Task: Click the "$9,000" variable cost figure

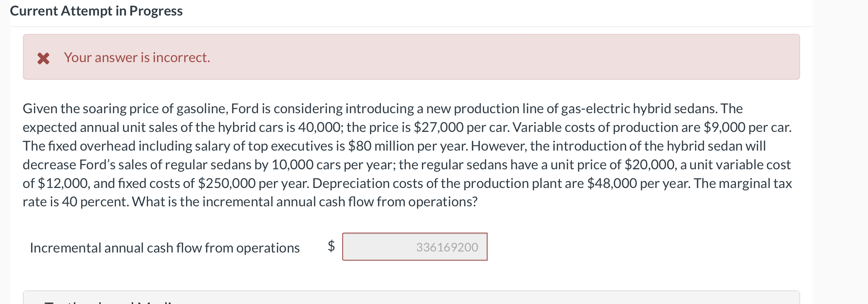Action: click(724, 127)
